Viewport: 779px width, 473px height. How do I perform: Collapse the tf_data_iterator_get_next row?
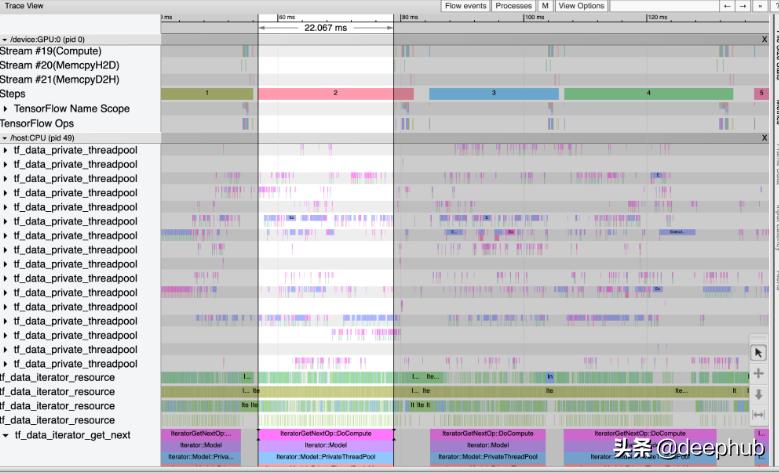tap(5, 435)
